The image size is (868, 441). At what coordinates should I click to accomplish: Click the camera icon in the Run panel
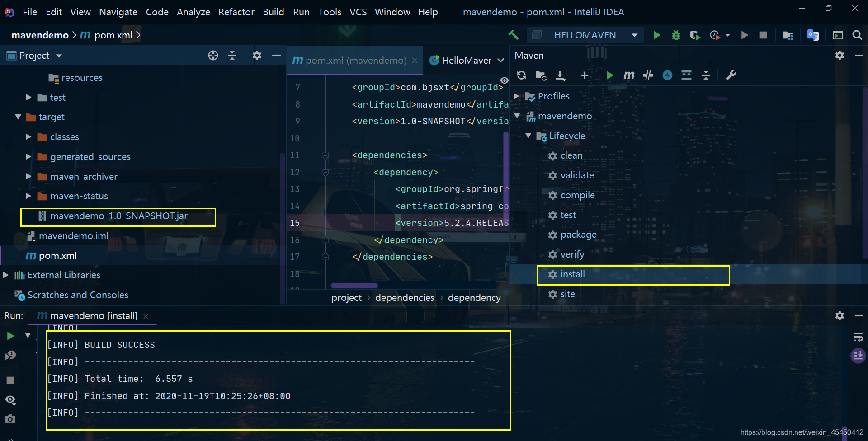tap(10, 419)
